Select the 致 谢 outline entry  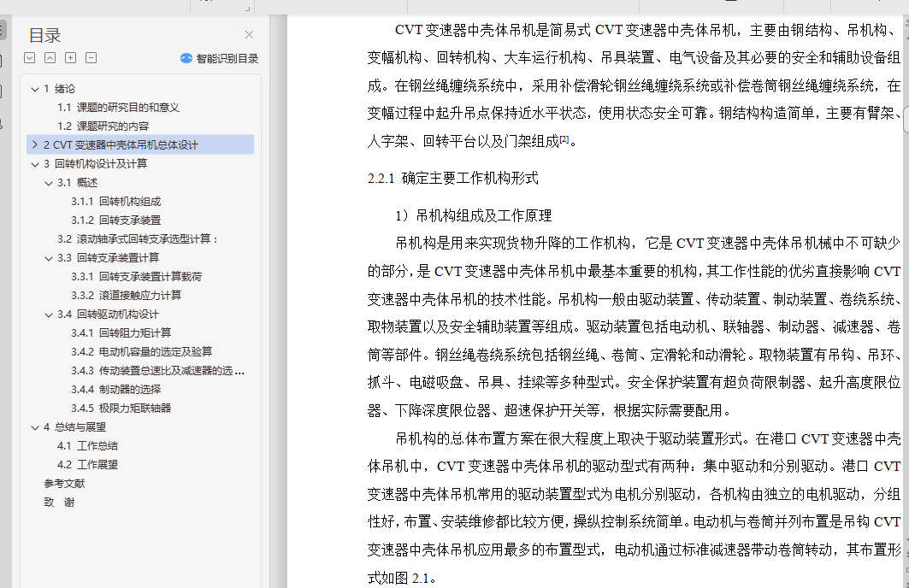pos(59,503)
